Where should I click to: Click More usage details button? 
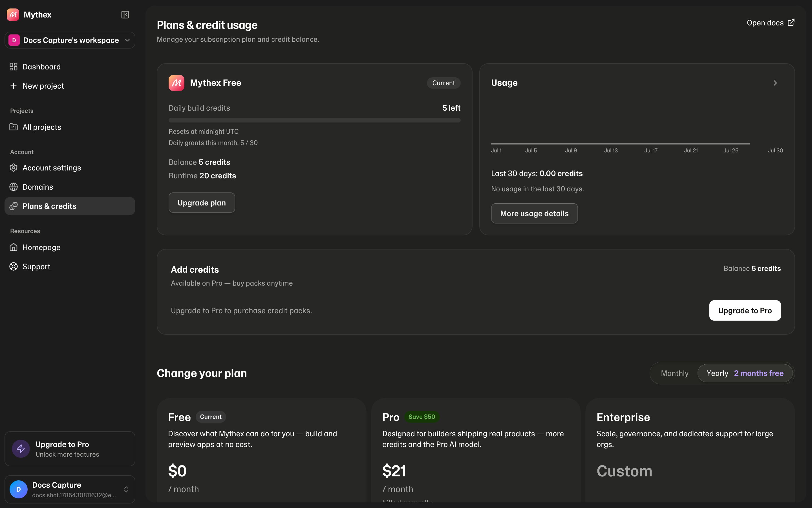click(534, 213)
